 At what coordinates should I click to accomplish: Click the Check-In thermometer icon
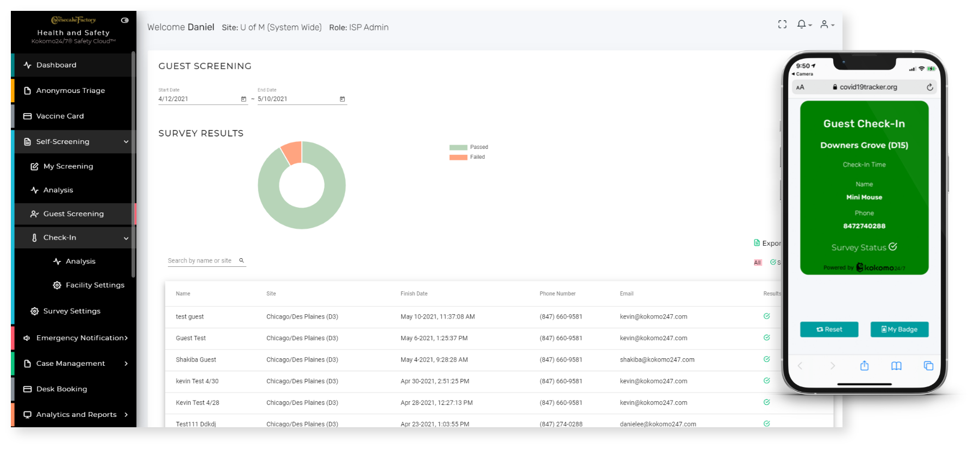point(34,238)
